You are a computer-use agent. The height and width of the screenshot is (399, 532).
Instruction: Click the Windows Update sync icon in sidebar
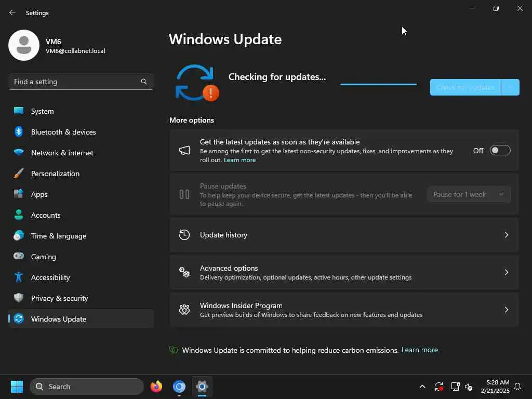(x=19, y=318)
